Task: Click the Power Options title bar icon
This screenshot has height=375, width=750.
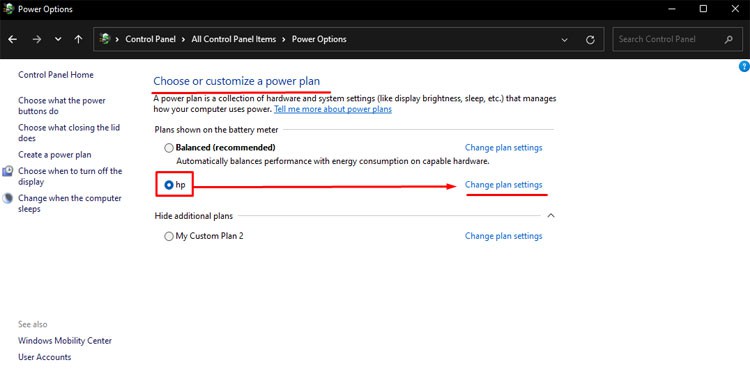Action: point(8,9)
